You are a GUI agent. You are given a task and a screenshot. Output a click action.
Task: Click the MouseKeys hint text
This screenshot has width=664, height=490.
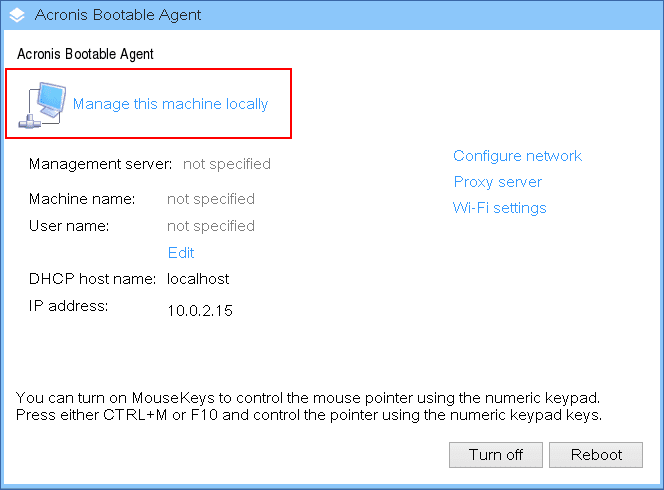coord(308,406)
